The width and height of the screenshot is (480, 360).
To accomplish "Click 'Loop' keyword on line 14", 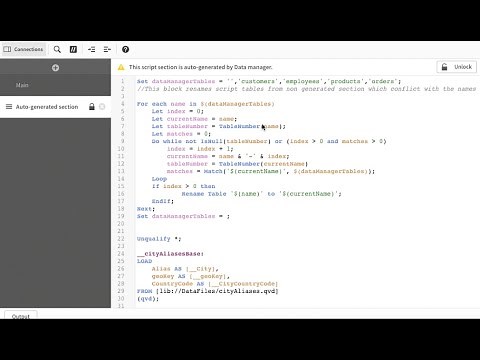I will pos(159,179).
